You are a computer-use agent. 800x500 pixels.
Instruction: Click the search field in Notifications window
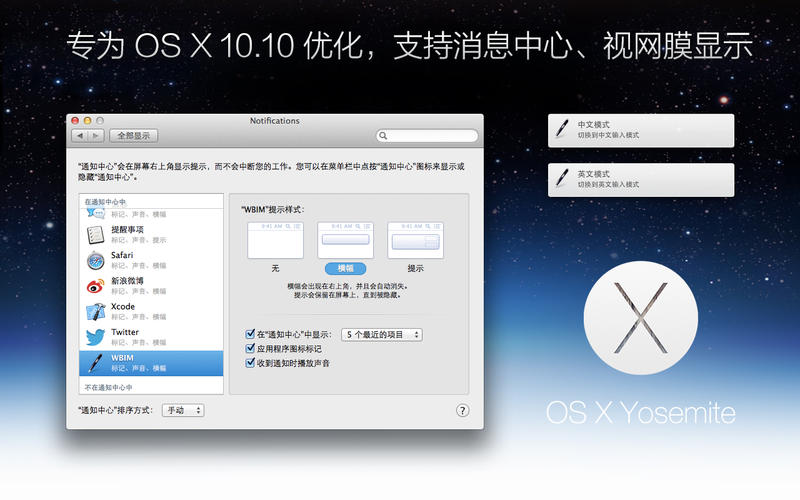point(427,136)
